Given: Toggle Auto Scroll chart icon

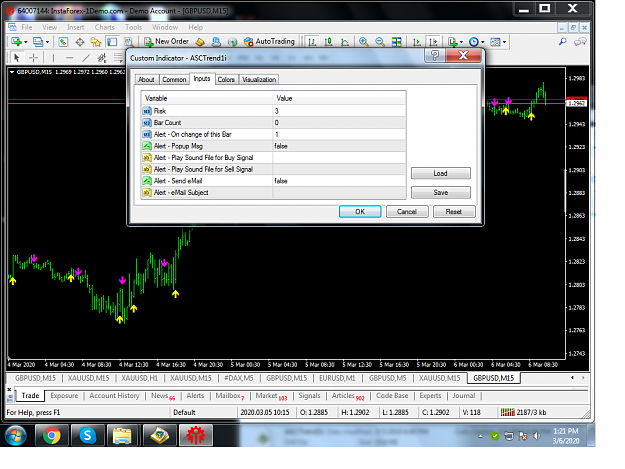Looking at the screenshot, I should click(x=417, y=41).
